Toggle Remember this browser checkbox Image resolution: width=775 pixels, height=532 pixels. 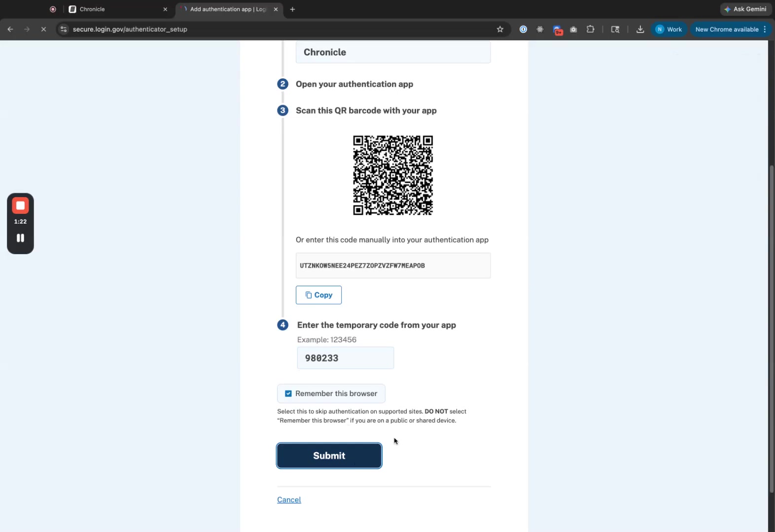tap(288, 394)
